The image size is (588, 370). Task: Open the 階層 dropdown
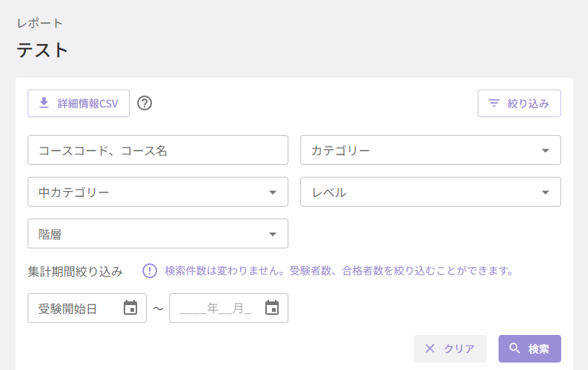pos(158,233)
